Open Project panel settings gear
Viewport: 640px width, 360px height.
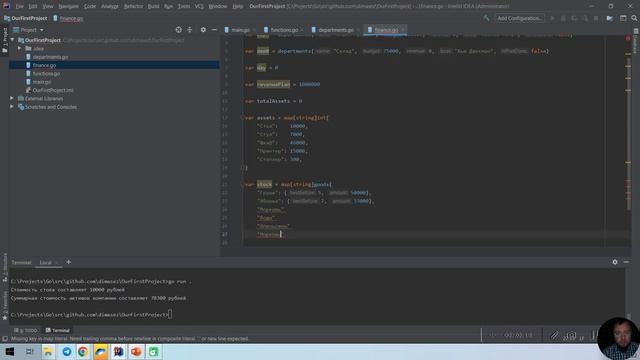tap(203, 30)
